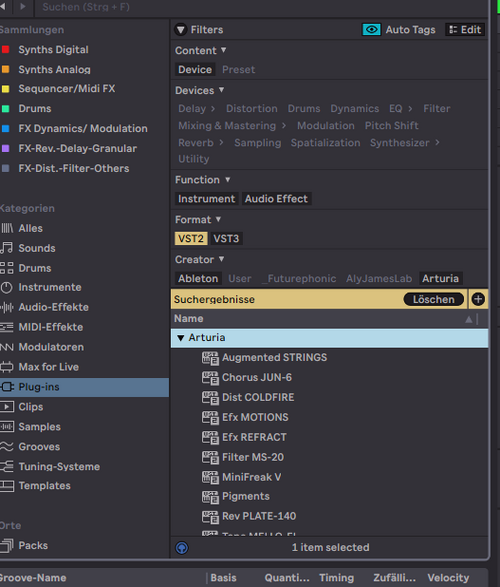Screen dimensions: 500x587
Task: Open the Samples category icon
Action: pos(7,426)
